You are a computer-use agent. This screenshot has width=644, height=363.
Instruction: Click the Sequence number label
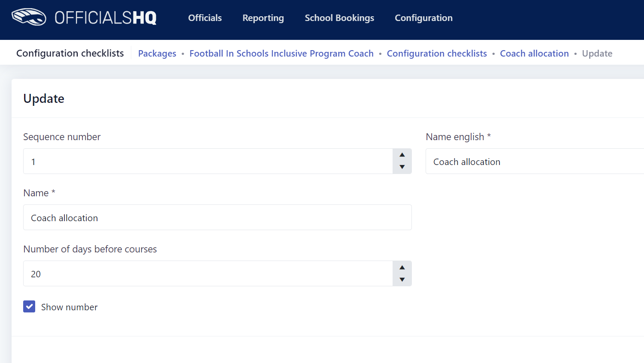(62, 137)
